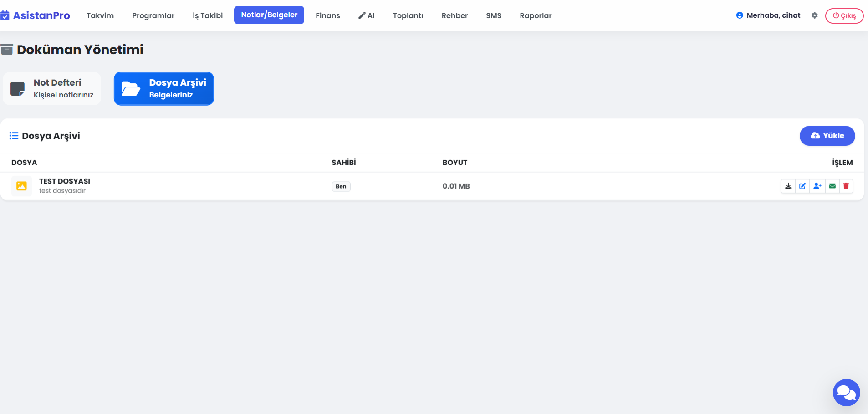Download the TEST DOSYASI file

pos(788,186)
